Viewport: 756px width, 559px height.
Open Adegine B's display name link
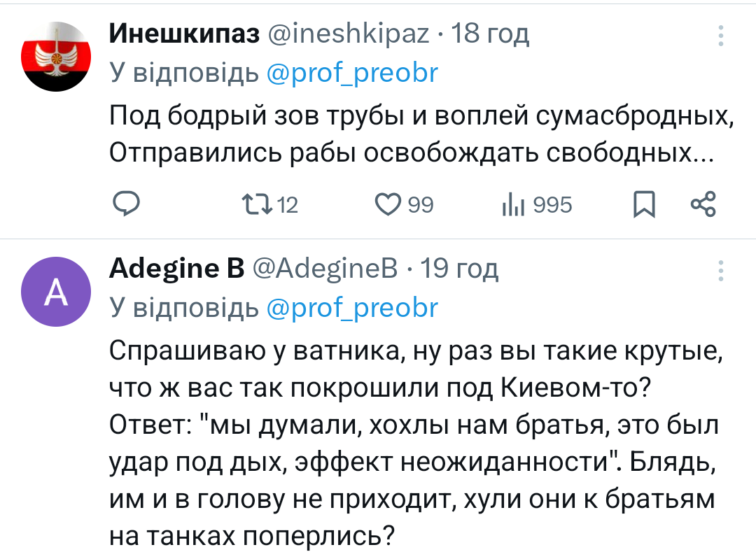(176, 268)
